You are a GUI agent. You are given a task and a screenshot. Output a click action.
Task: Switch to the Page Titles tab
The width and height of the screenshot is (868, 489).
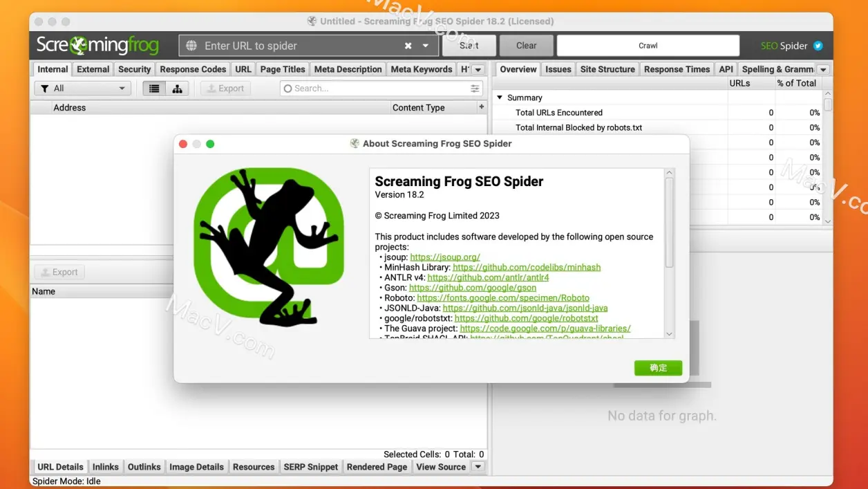(283, 69)
